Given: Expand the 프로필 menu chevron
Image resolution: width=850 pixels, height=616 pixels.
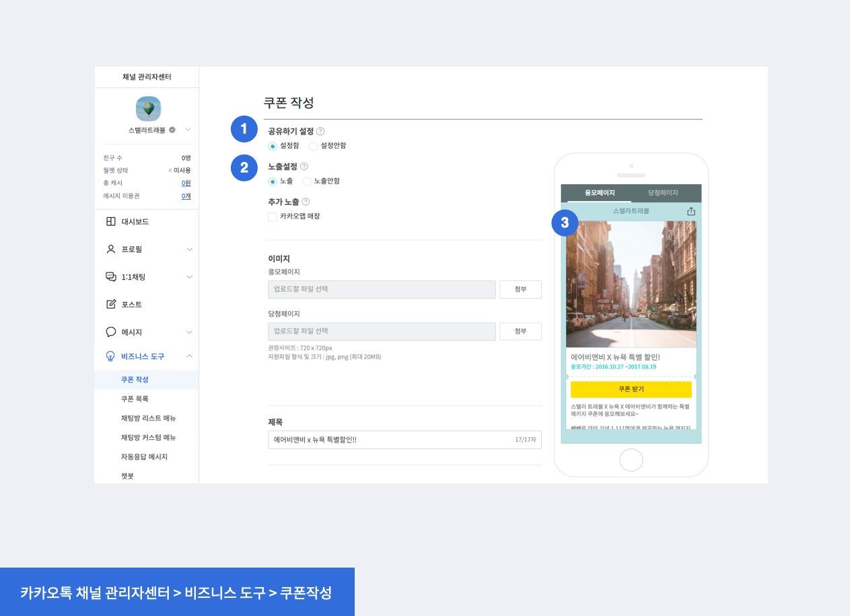Looking at the screenshot, I should pyautogui.click(x=189, y=249).
